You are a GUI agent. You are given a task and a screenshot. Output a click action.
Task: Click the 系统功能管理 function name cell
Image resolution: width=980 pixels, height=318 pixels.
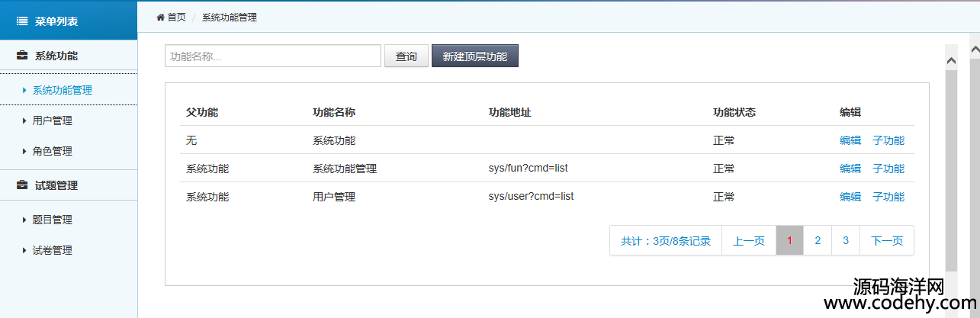pos(345,169)
